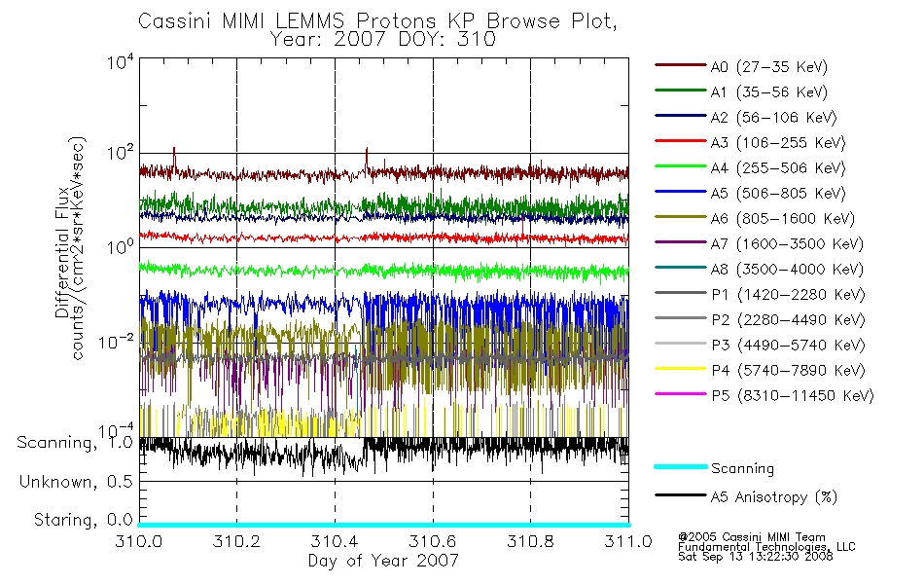This screenshot has height=584, width=924.
Task: Click the black A5 Anisotropy legend line
Action: pyautogui.click(x=681, y=494)
